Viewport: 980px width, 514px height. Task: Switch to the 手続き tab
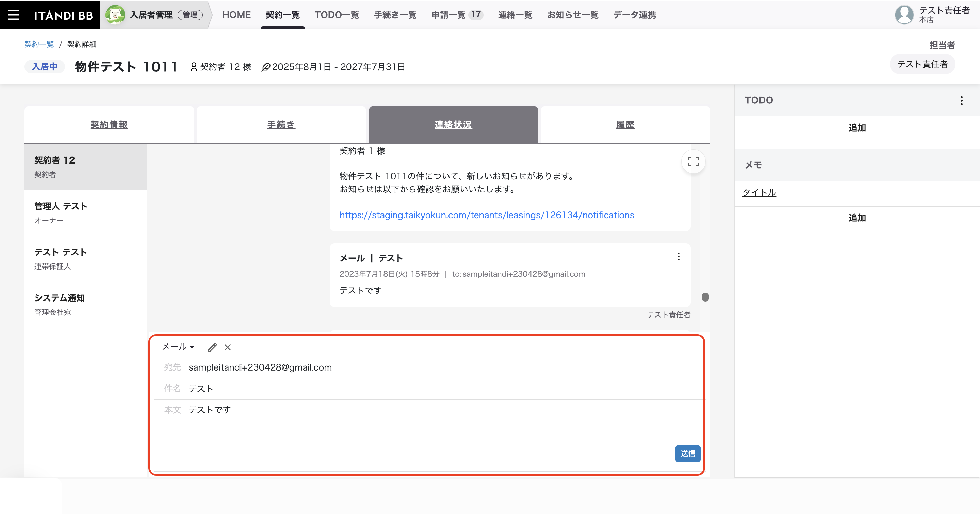click(281, 125)
